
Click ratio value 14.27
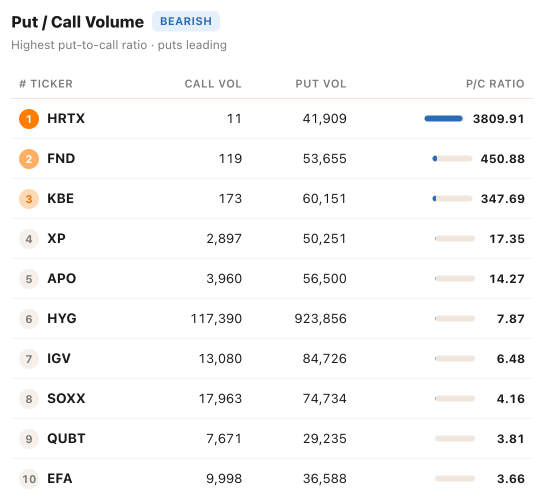[507, 279]
